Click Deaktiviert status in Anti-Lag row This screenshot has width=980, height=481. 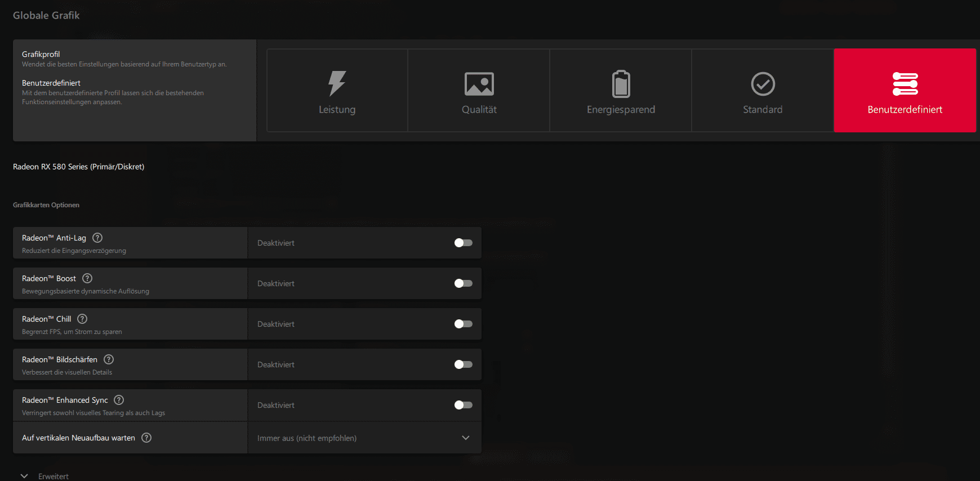(x=276, y=243)
